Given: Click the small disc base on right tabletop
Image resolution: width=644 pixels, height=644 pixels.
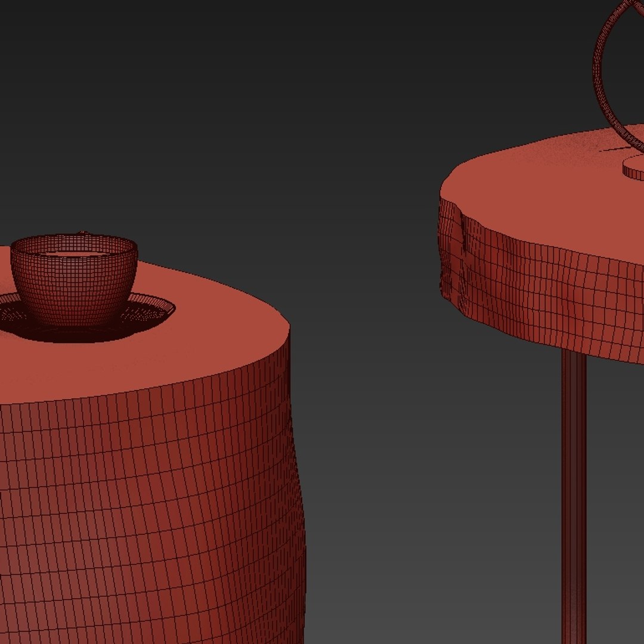Looking at the screenshot, I should [x=634, y=168].
